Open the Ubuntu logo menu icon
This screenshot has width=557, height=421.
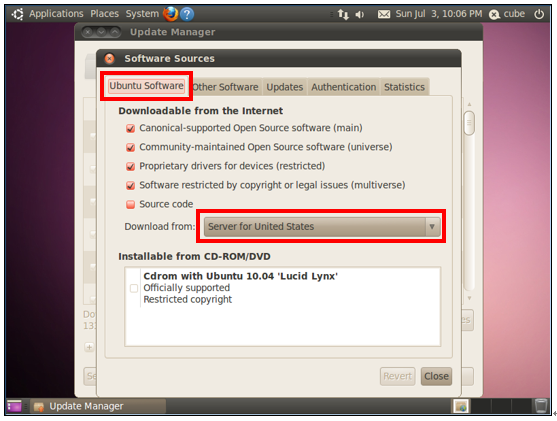pos(17,14)
